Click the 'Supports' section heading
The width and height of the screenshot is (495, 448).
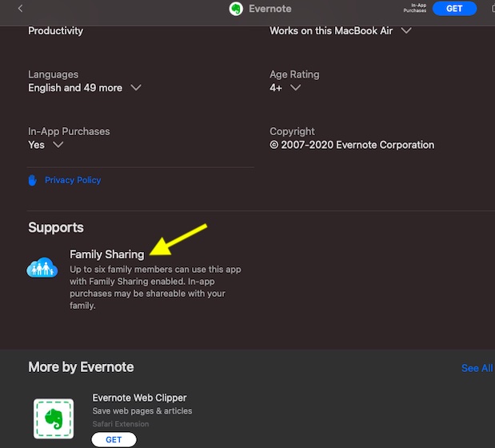tap(56, 227)
